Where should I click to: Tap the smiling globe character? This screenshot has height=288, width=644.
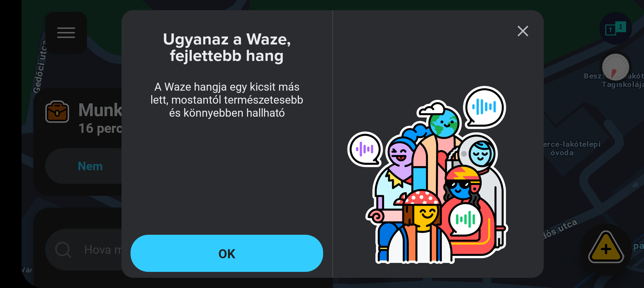(443, 123)
